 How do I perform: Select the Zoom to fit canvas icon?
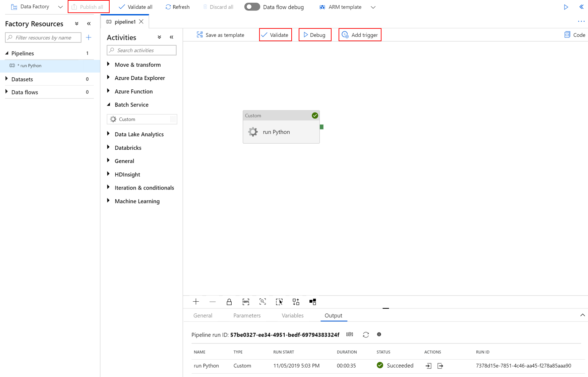tap(262, 302)
